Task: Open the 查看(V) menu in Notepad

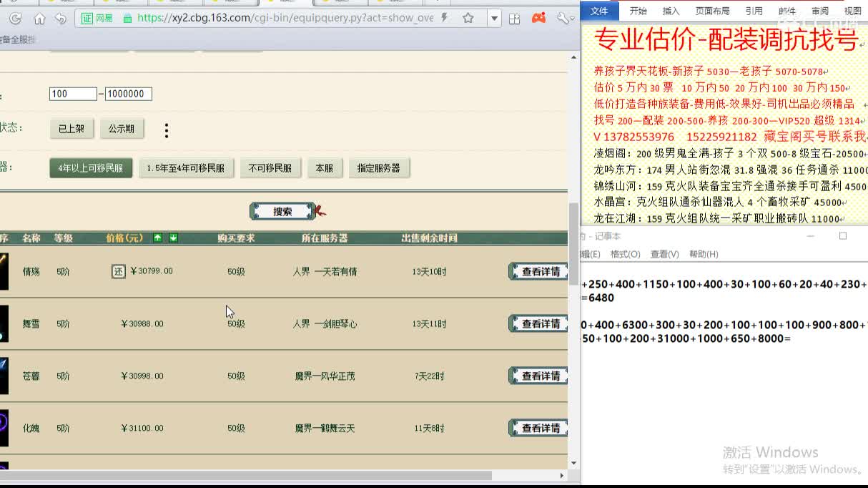Action: [664, 254]
